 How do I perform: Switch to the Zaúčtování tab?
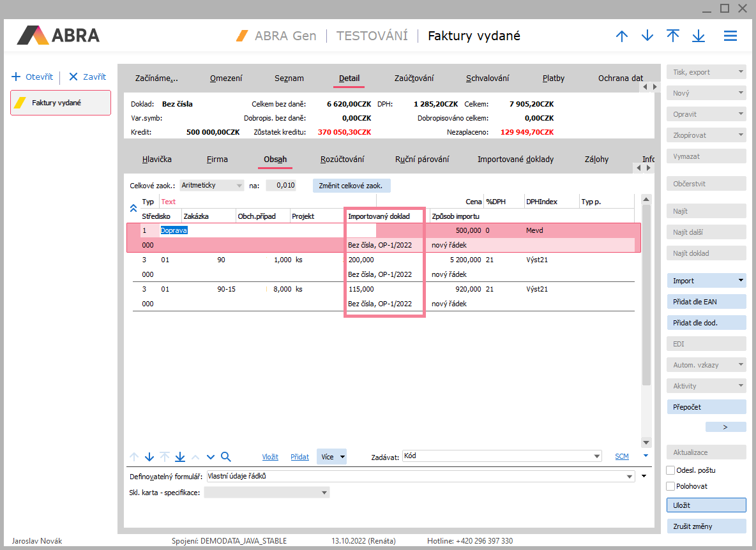pyautogui.click(x=414, y=78)
